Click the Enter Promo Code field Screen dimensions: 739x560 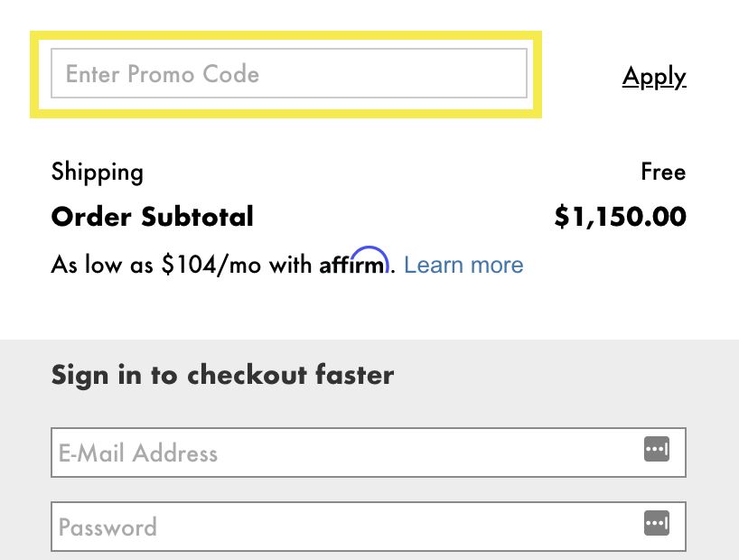[289, 73]
